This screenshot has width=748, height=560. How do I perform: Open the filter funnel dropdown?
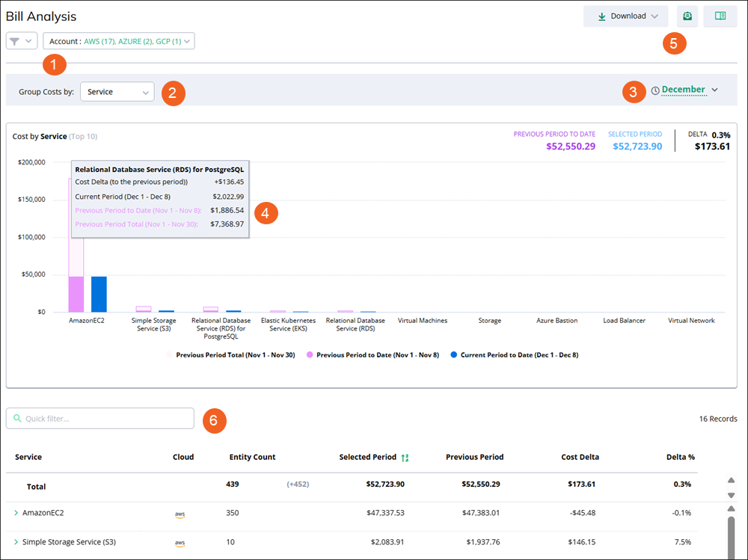click(21, 41)
